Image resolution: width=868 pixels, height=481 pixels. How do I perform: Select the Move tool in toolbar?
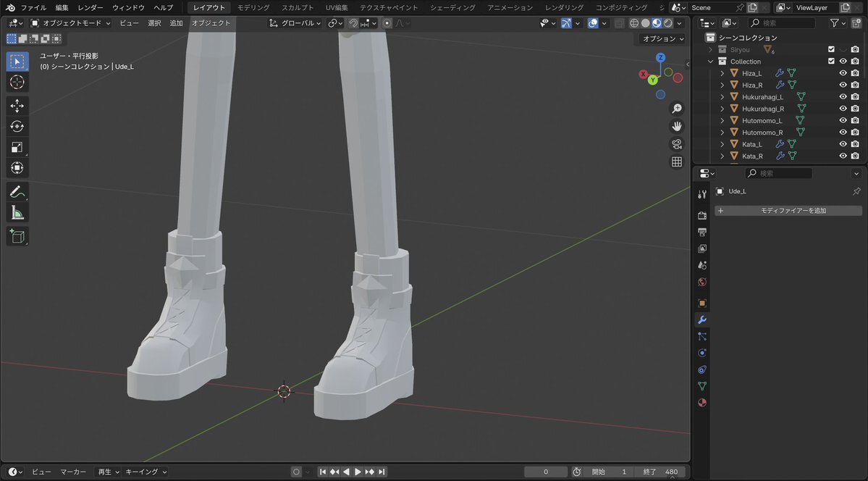(17, 106)
